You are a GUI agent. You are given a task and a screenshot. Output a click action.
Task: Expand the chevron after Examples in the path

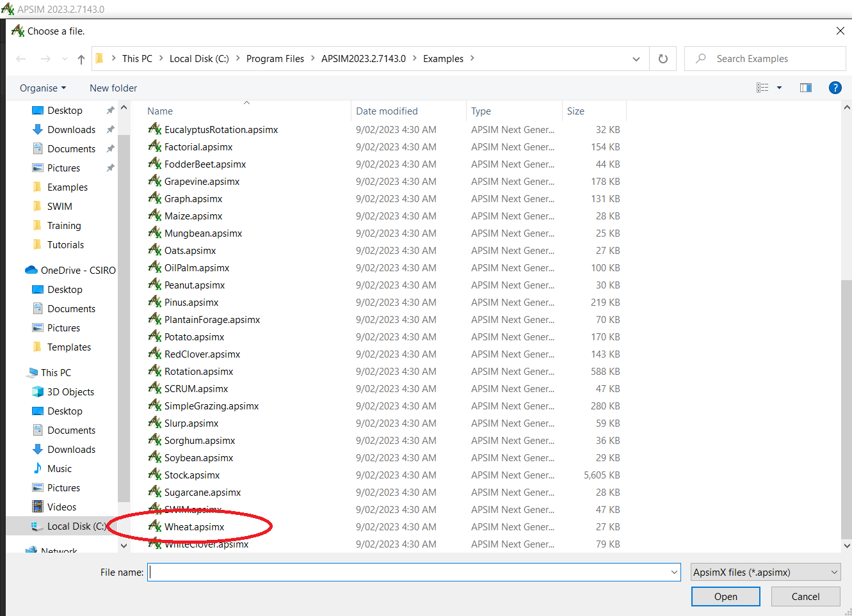tap(472, 58)
